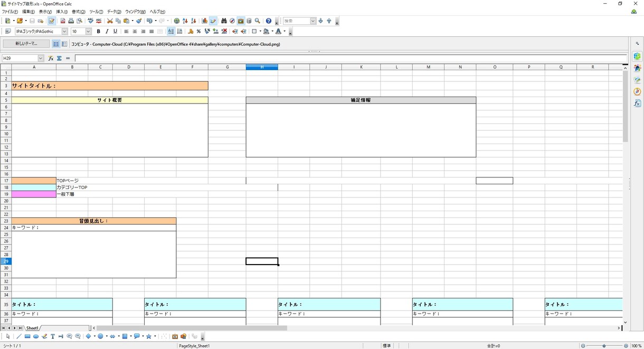Click the row 29 header
Image resolution: width=644 pixels, height=349 pixels.
tap(6, 261)
